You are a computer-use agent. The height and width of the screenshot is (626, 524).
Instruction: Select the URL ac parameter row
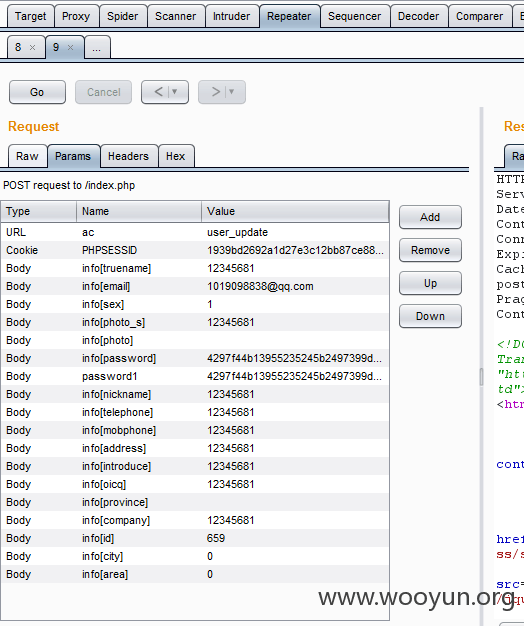click(195, 232)
